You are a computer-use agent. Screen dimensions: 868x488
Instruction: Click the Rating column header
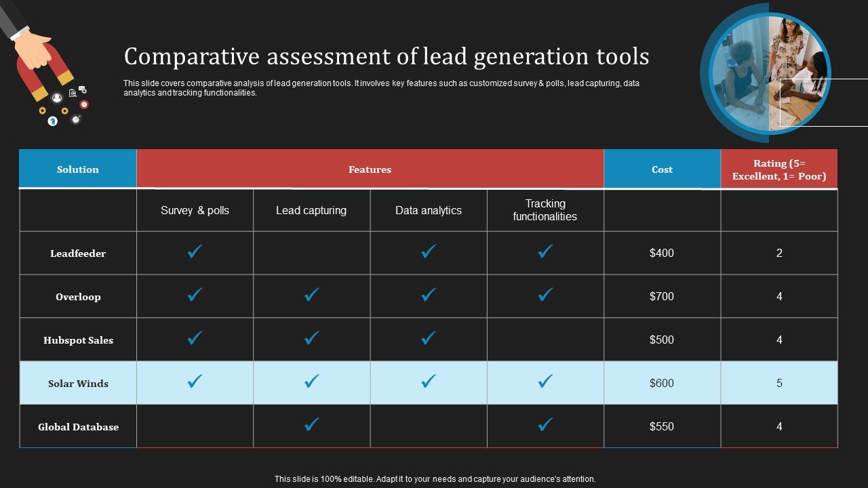click(779, 169)
